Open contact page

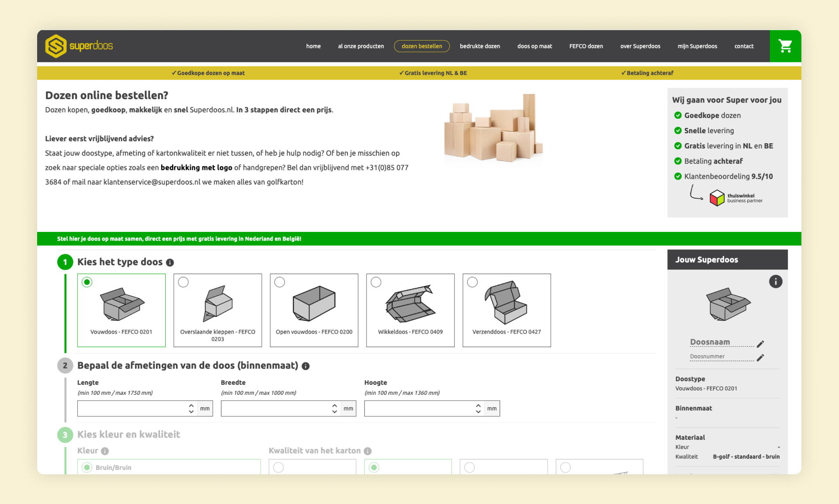click(x=744, y=46)
